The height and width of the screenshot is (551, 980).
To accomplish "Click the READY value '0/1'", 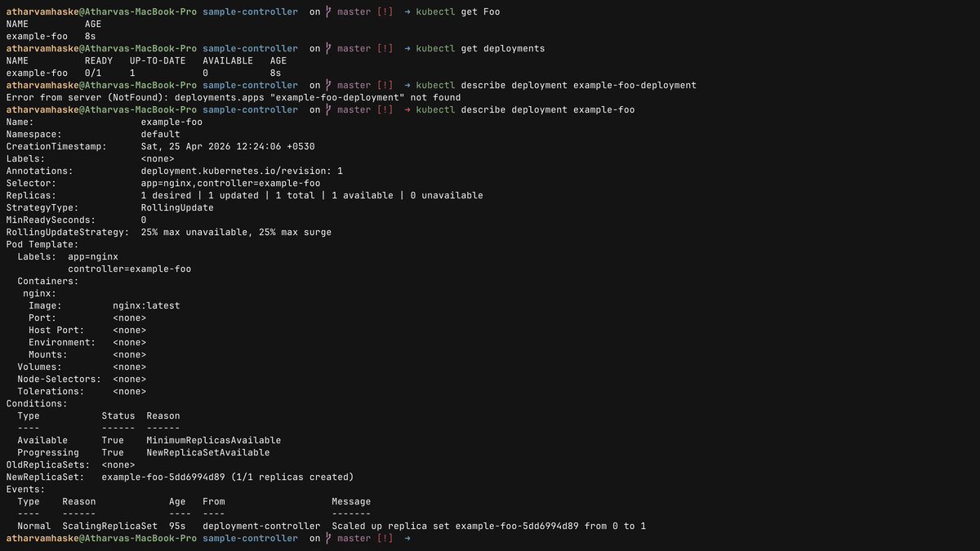I will pos(93,73).
